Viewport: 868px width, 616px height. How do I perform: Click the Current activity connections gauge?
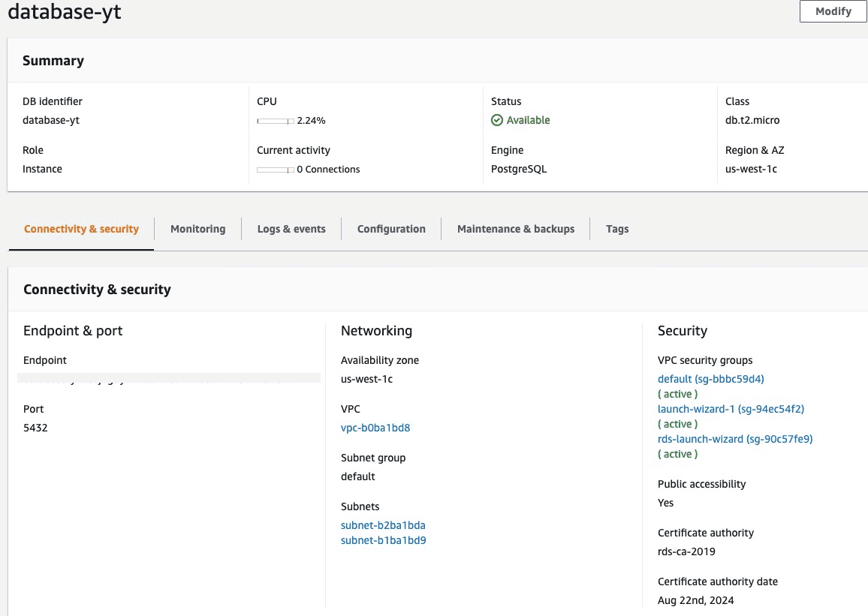pos(275,170)
